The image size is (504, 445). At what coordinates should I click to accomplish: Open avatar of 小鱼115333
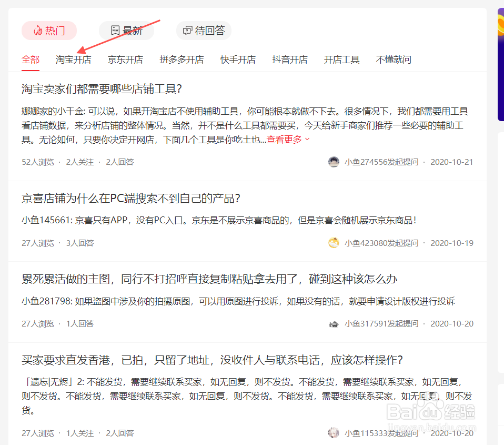(x=334, y=433)
